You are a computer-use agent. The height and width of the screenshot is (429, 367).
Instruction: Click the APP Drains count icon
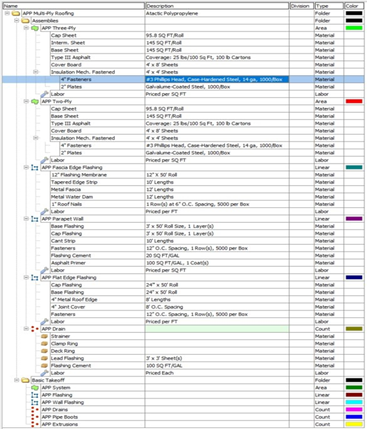tap(35, 409)
